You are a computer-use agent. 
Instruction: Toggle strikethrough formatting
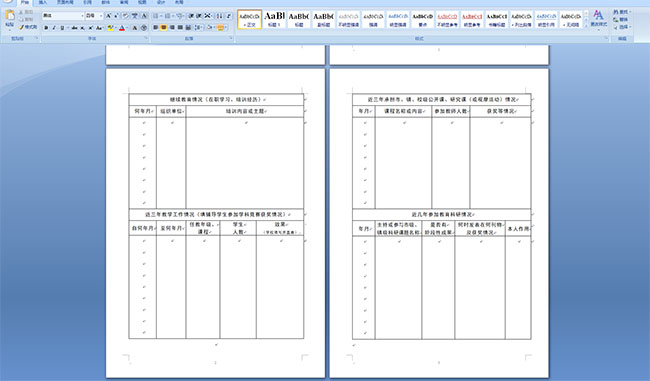tap(75, 28)
